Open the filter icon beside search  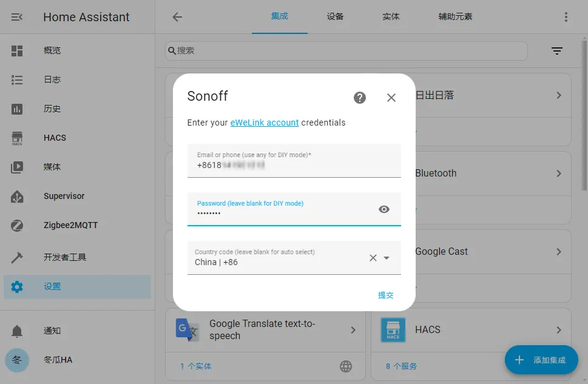[x=557, y=50]
